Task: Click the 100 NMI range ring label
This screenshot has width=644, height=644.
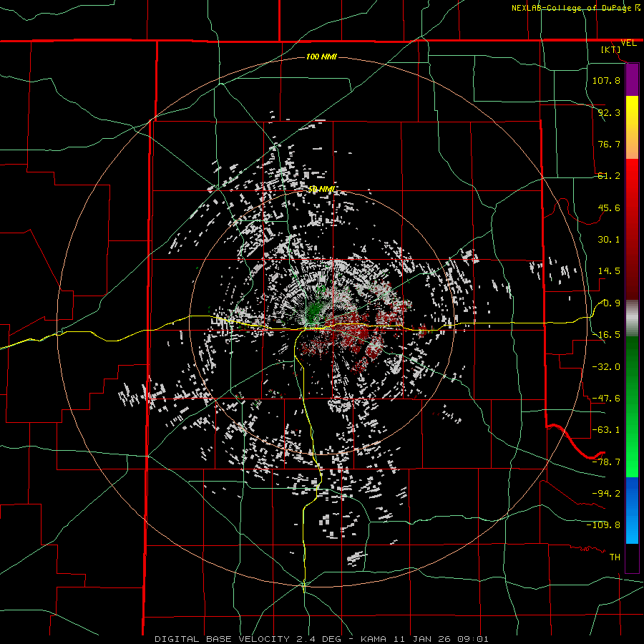Action: [x=321, y=57]
